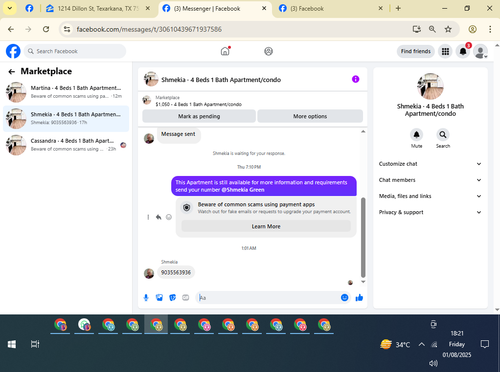Open Task View on taskbar
The height and width of the screenshot is (372, 500).
click(x=35, y=344)
